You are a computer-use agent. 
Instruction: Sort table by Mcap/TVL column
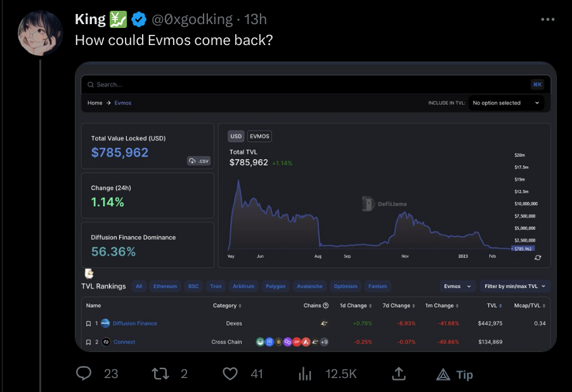point(530,306)
